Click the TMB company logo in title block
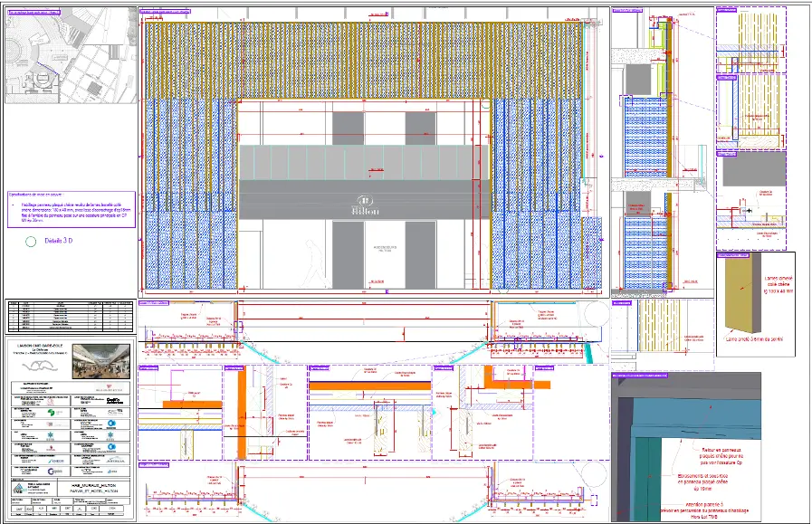 point(20,489)
